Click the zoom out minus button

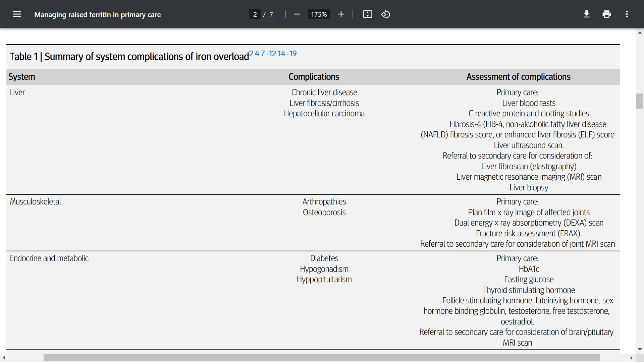tap(297, 14)
